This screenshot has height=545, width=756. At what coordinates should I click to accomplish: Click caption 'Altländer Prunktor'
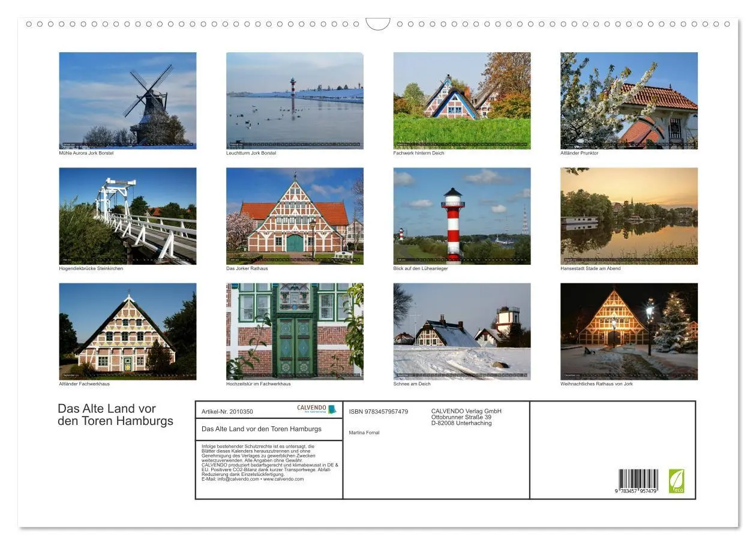pyautogui.click(x=580, y=153)
